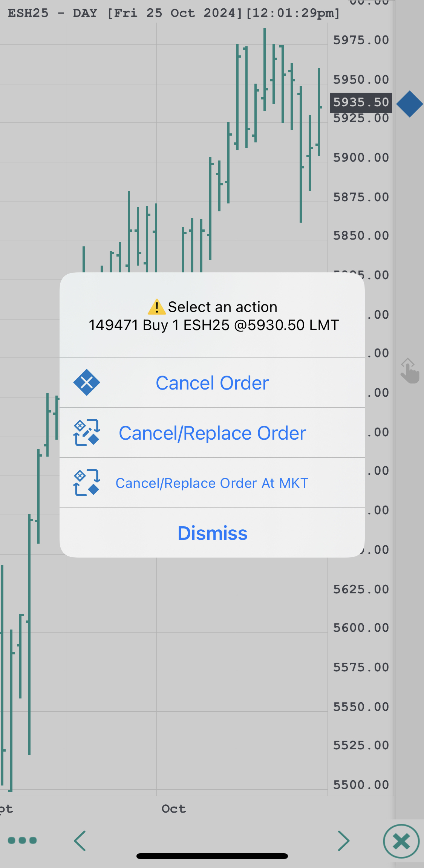Tap the Cancel/Replace Order arrows icon
424x868 pixels.
(87, 432)
